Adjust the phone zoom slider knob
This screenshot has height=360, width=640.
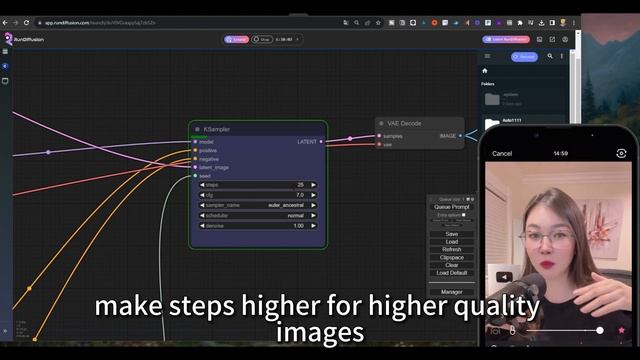(600, 330)
